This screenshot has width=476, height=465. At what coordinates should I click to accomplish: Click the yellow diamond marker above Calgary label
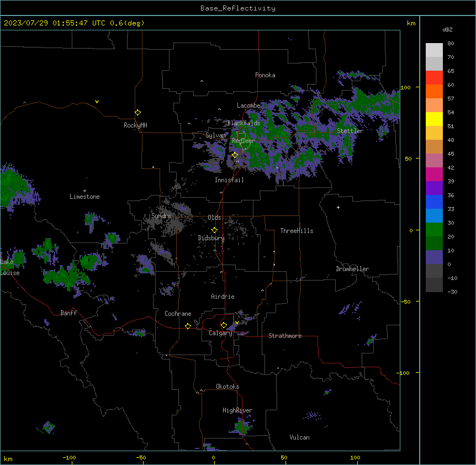pos(224,325)
